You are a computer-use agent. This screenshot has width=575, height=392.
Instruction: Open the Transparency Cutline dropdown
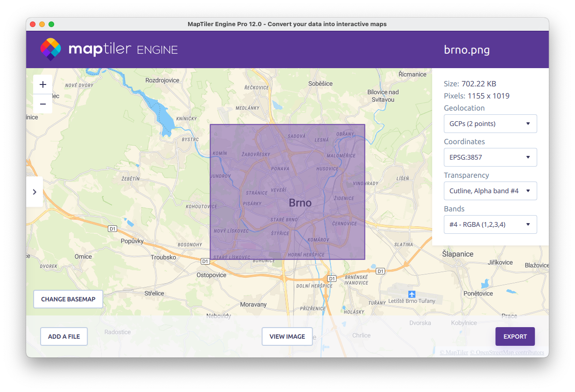[490, 190]
